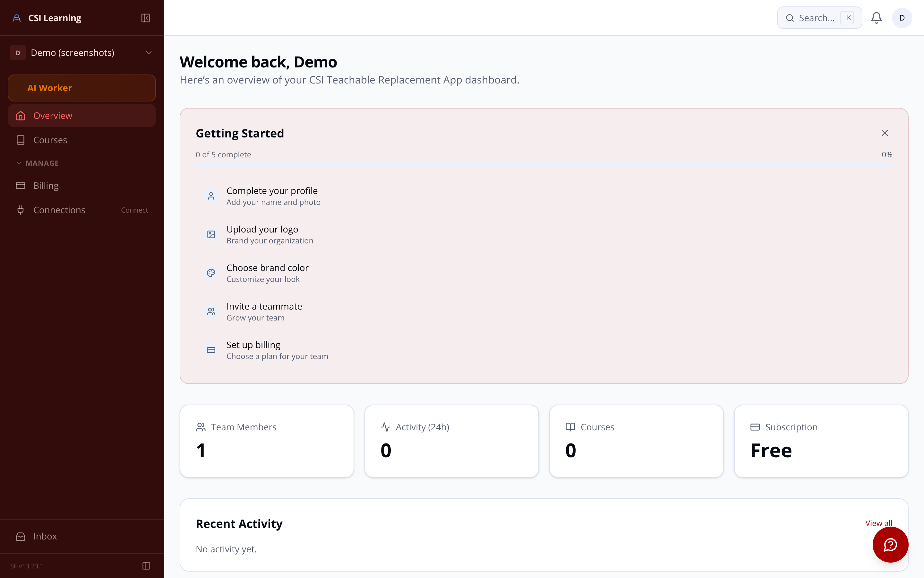
Task: Click the Subscription card icon
Action: click(x=755, y=427)
